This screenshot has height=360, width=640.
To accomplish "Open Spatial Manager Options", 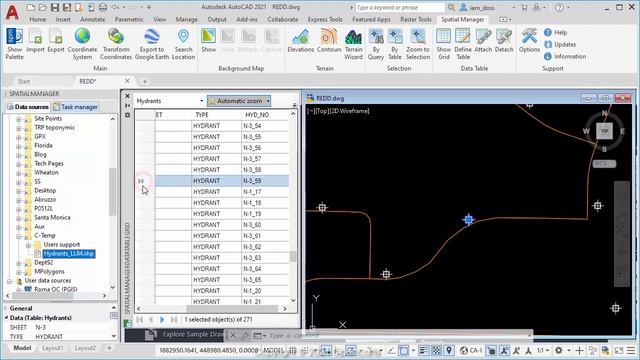I will click(x=529, y=41).
